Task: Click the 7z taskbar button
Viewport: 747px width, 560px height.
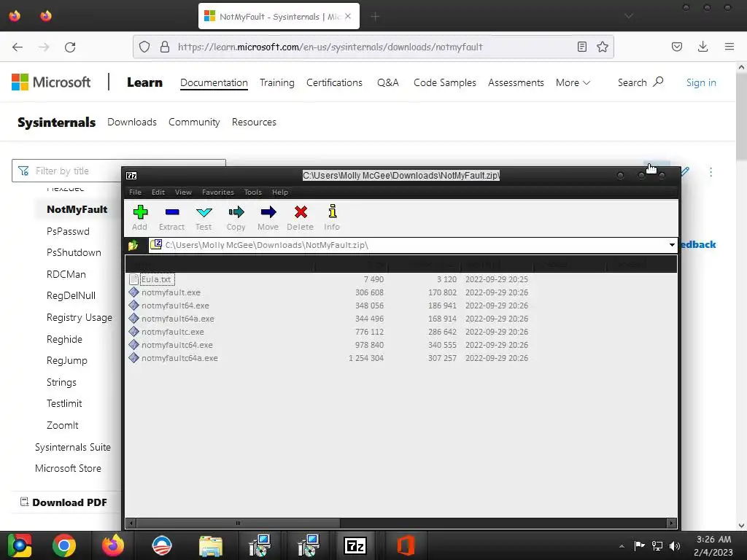Action: [355, 545]
